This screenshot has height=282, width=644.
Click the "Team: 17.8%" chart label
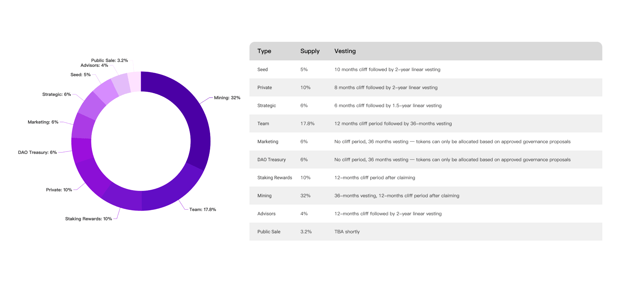[x=202, y=210]
